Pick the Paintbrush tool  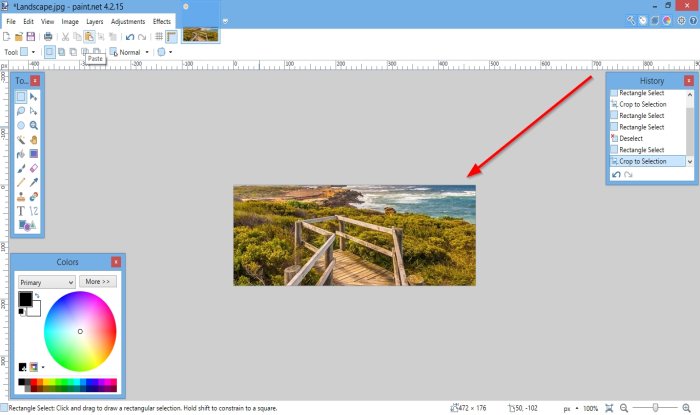coord(21,168)
